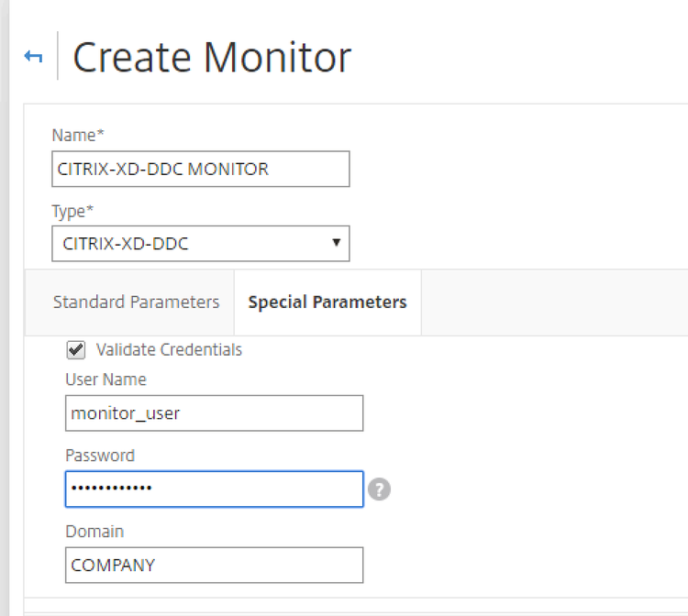The image size is (688, 616).
Task: Click the Validate Credentials label text
Action: click(169, 350)
